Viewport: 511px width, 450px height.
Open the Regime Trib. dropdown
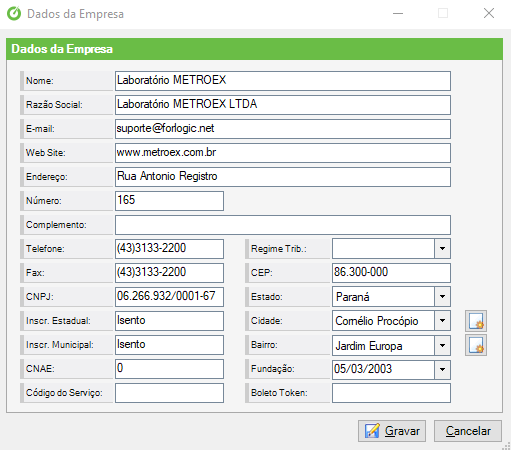pos(442,249)
